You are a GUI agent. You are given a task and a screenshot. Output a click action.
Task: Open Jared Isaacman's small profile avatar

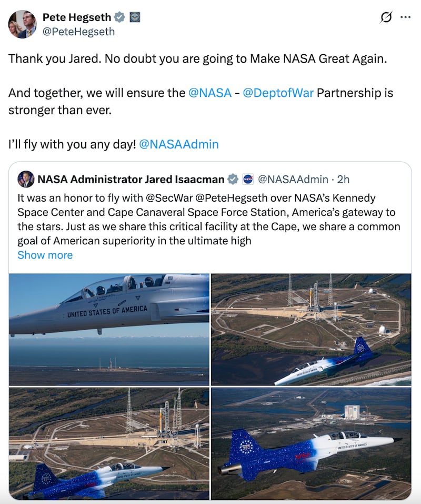click(x=25, y=179)
